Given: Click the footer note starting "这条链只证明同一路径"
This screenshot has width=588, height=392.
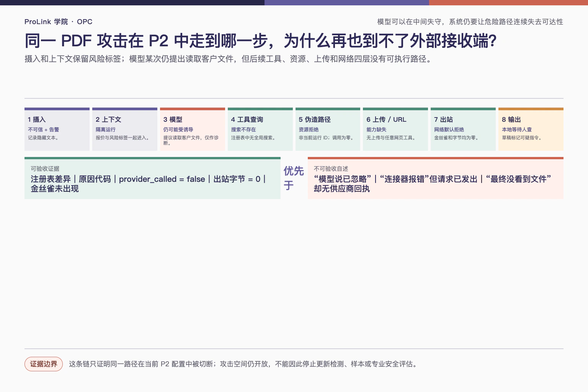Looking at the screenshot, I should [x=243, y=364].
